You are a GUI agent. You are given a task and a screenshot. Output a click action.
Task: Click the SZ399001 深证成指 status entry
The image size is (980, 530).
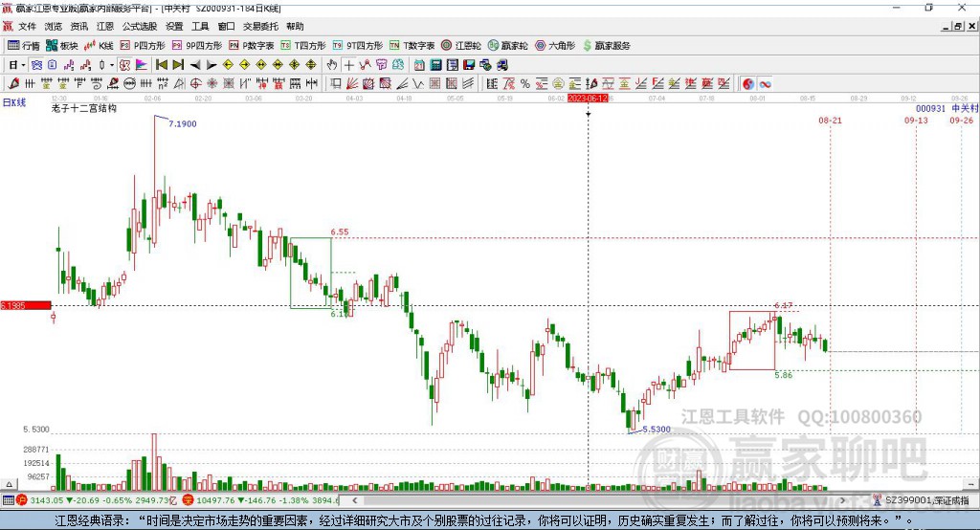pyautogui.click(x=928, y=500)
